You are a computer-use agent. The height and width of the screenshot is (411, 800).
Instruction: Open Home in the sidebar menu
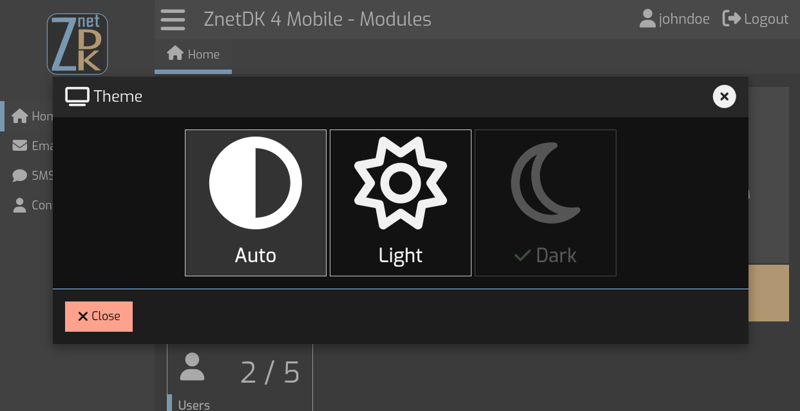(30, 116)
